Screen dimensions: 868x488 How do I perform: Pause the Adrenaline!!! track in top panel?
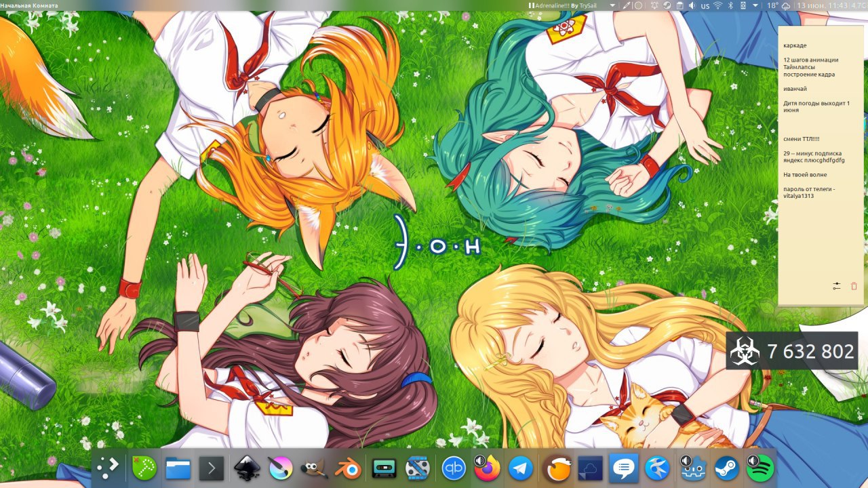click(x=532, y=5)
